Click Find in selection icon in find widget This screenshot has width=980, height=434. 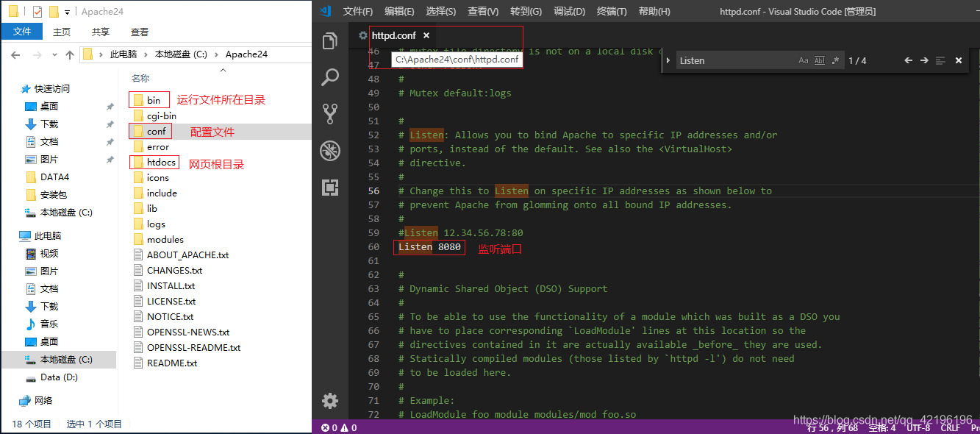click(x=940, y=60)
